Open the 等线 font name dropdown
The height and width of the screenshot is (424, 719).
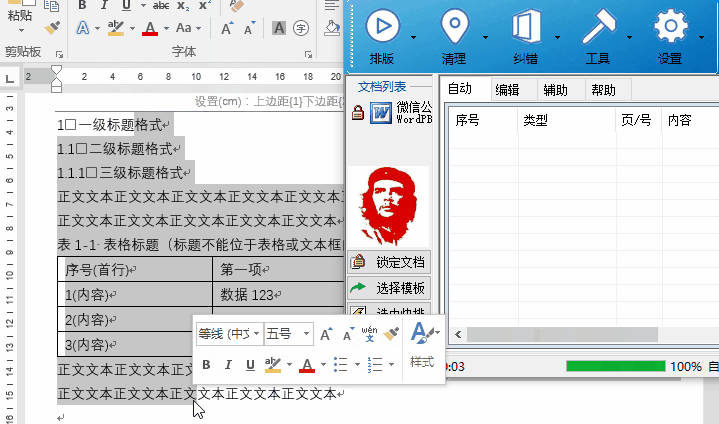257,334
